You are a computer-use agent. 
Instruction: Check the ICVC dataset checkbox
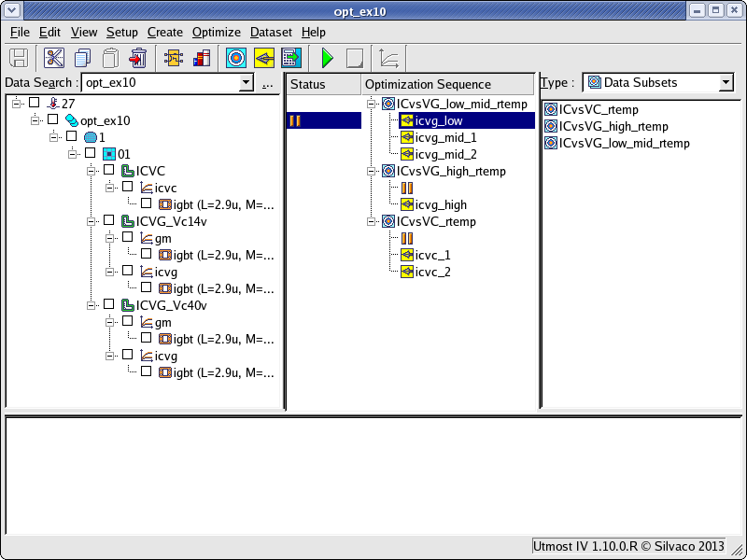109,170
